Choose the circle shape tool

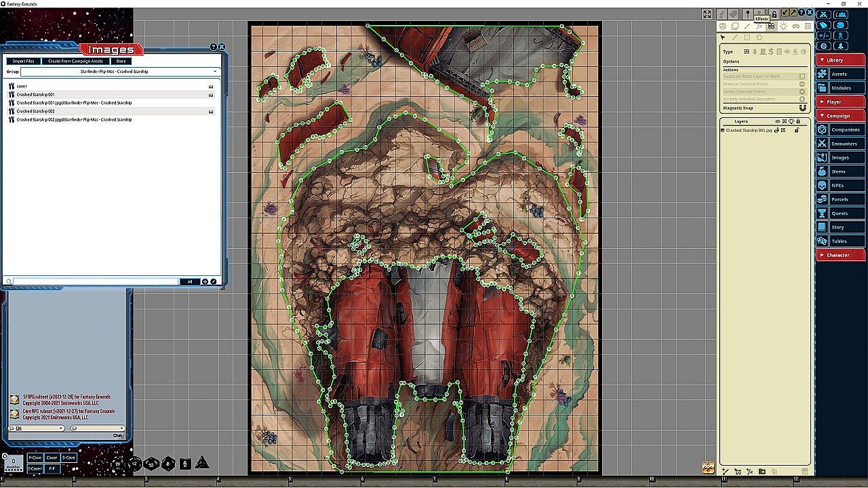click(759, 38)
